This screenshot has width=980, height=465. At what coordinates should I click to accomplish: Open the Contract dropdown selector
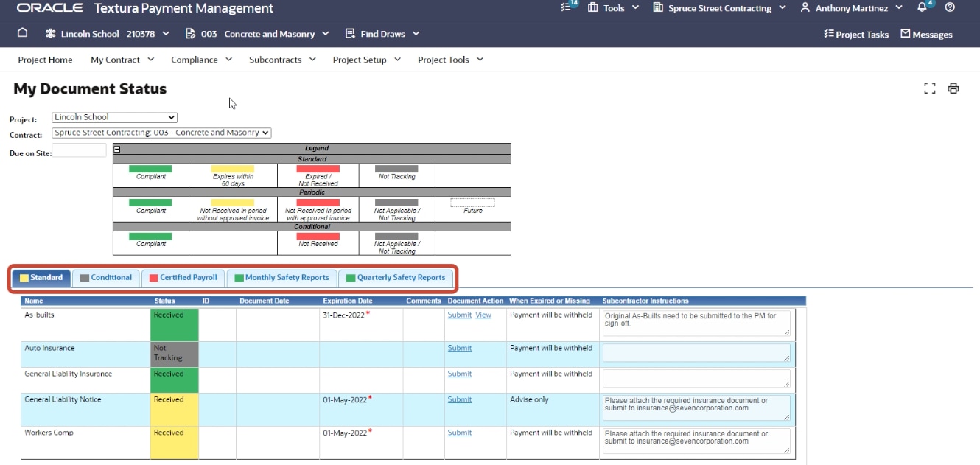click(x=161, y=133)
